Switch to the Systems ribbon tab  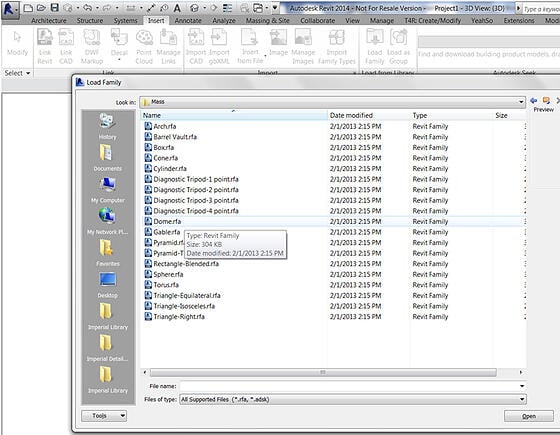125,21
